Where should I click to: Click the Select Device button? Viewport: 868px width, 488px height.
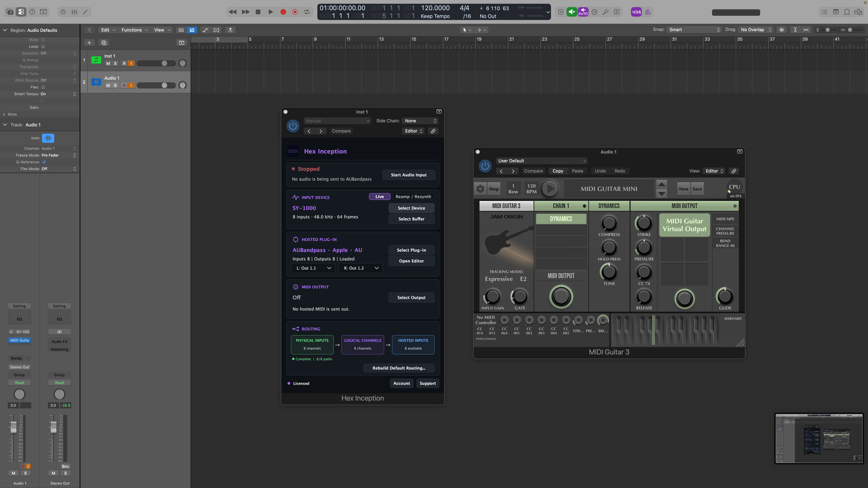[411, 208]
